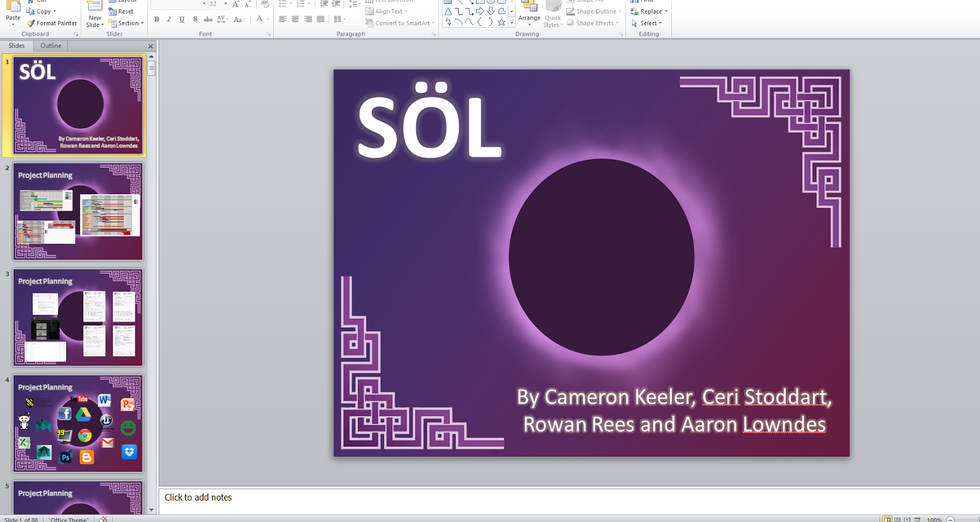The image size is (980, 522).
Task: Align text left in Paragraph group
Action: pos(282,20)
